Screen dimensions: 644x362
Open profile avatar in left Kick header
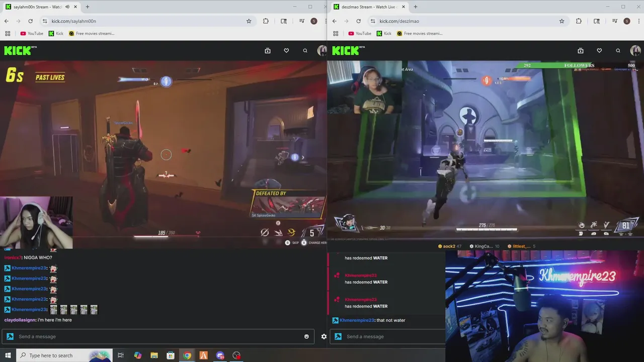(322, 50)
